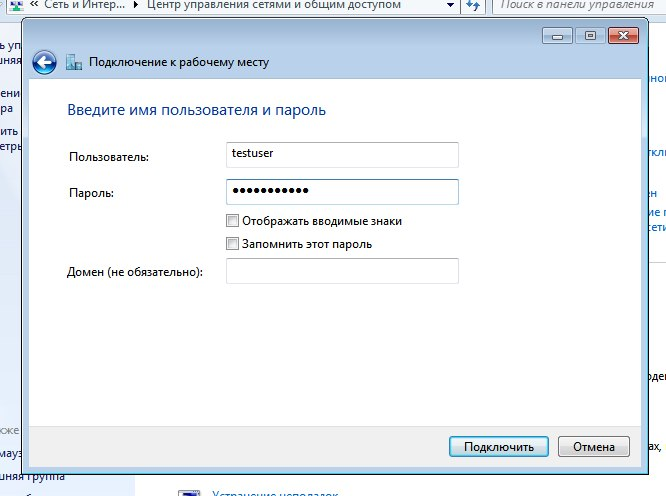Click the Поиск в панели управления search box
Image resolution: width=666 pixels, height=496 pixels.
click(579, 5)
